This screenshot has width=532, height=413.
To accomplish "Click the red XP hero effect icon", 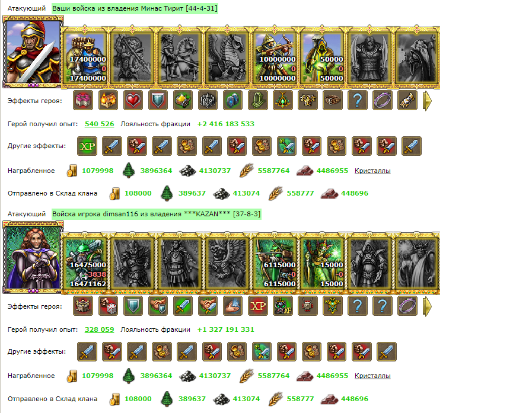I will click(258, 306).
